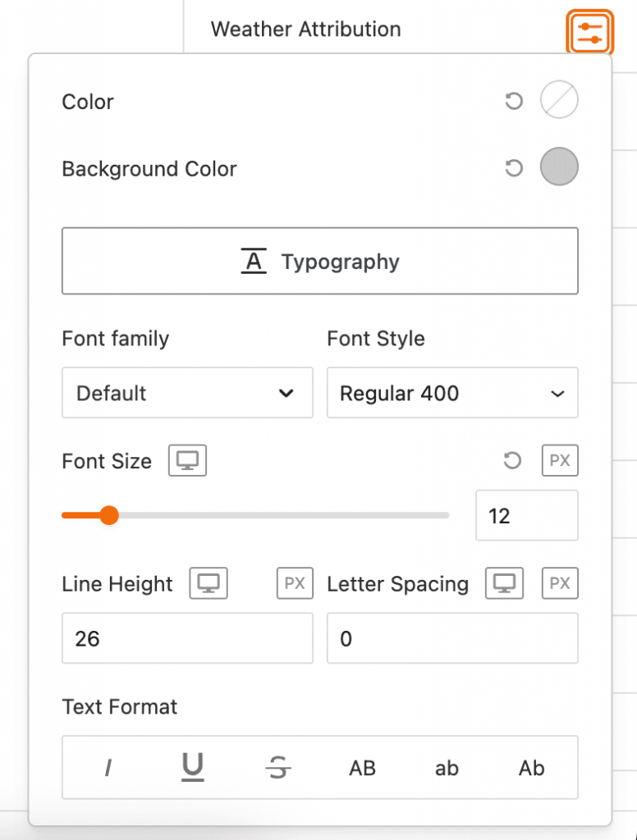
Task: Toggle underline text format
Action: pos(192,768)
